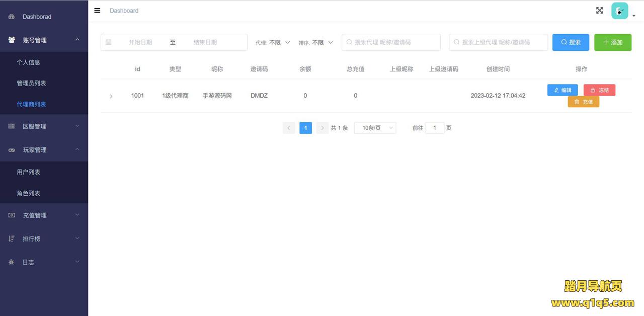
Task: Expand the 充值管理 sidebar menu
Action: [44, 215]
